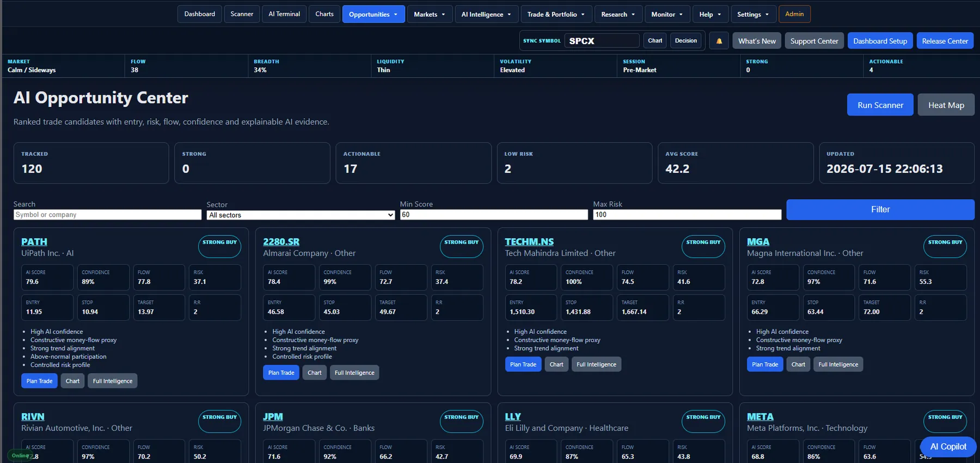The height and width of the screenshot is (463, 980).
Task: Open the 2280.SR ticker link
Action: [281, 242]
